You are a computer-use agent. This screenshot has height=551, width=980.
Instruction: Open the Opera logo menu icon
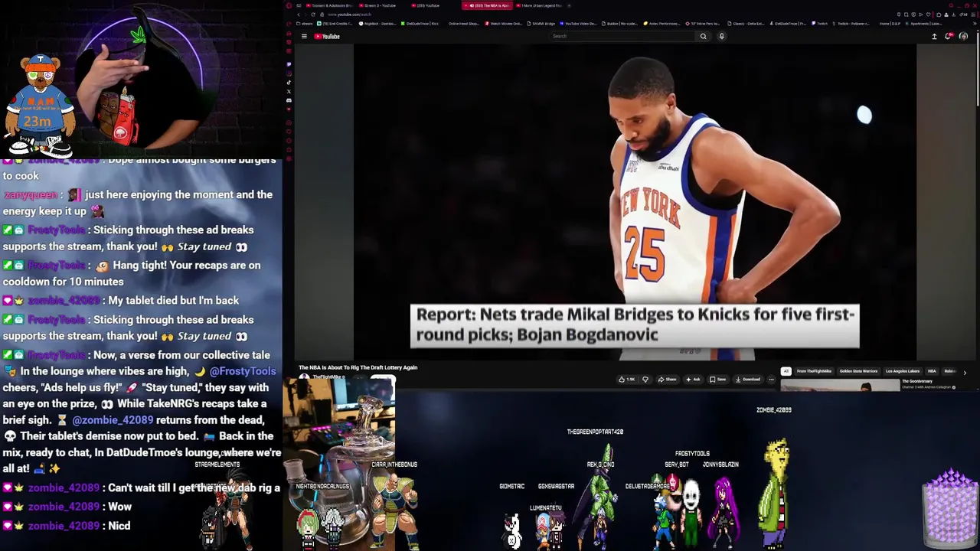pos(289,5)
